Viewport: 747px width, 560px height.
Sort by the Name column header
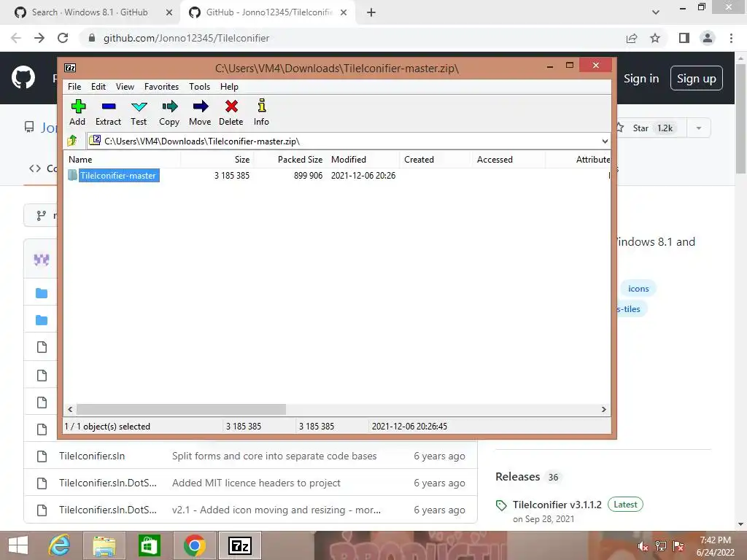(x=122, y=160)
